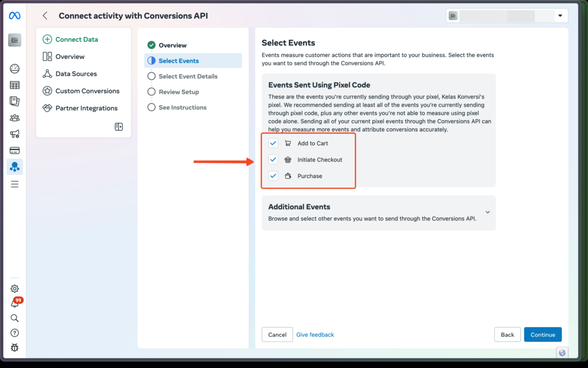Click the Meta logo icon

[14, 16]
